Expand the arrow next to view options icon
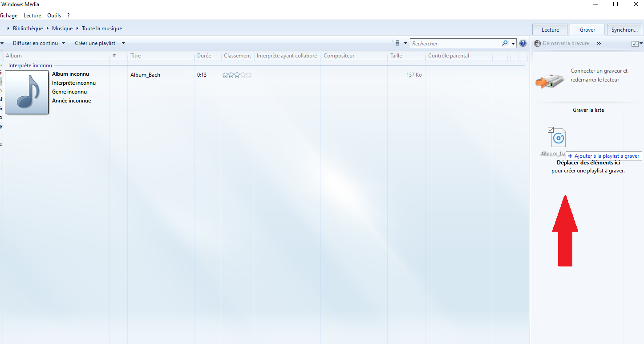The image size is (644, 344). coord(405,43)
